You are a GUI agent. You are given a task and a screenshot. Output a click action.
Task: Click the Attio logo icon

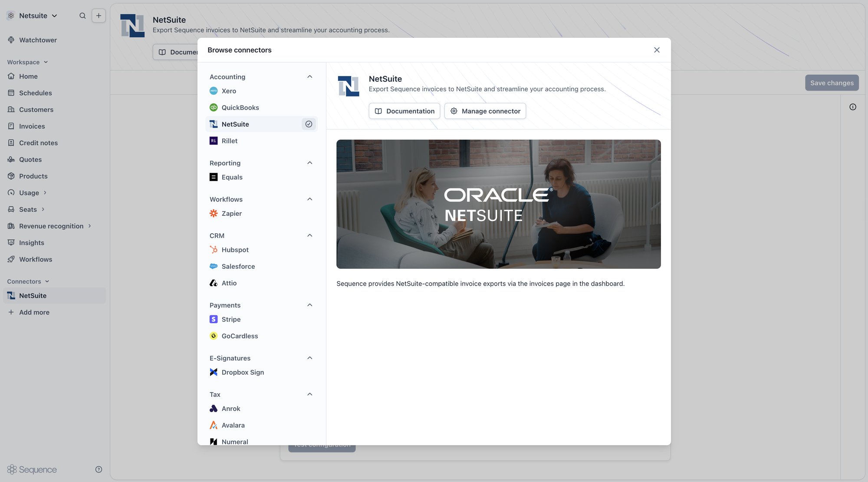tap(214, 283)
